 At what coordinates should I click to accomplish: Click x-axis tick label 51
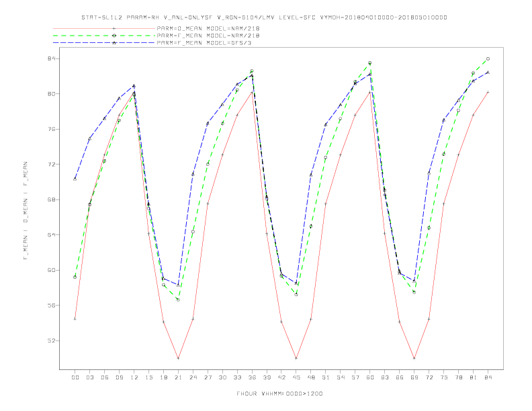(326, 377)
